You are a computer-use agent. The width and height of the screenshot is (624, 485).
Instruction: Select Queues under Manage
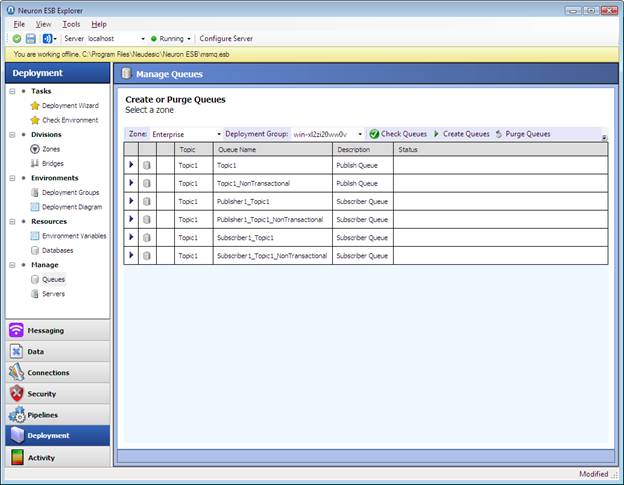53,279
